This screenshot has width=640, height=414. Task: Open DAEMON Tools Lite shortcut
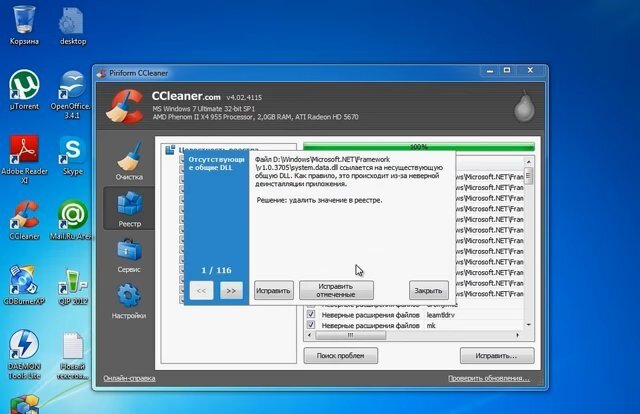pos(24,354)
